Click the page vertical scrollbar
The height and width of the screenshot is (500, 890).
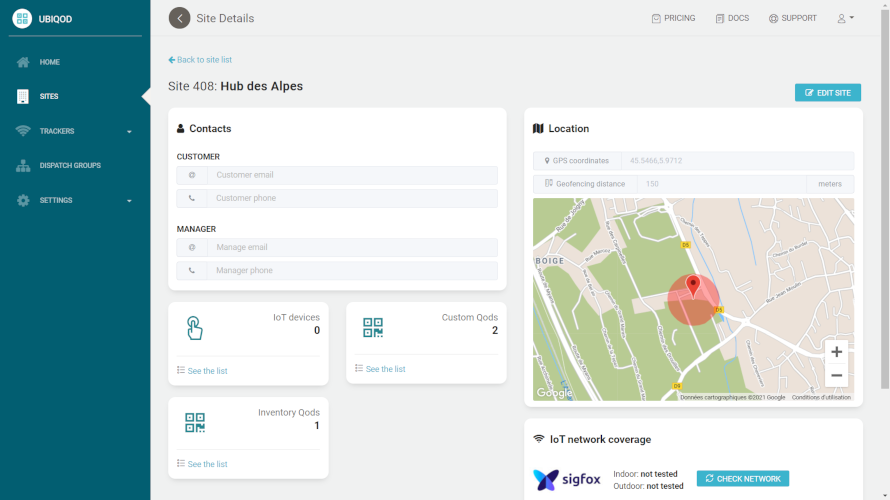tap(884, 199)
